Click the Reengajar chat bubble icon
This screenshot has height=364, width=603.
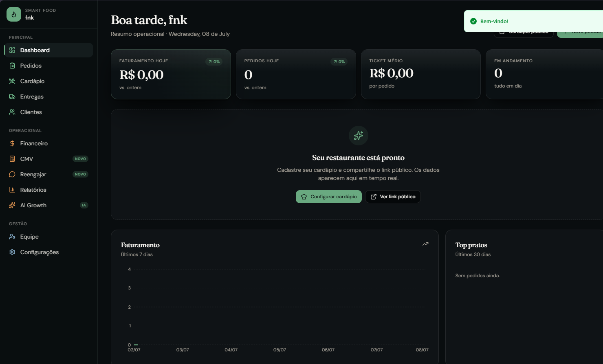click(x=12, y=174)
